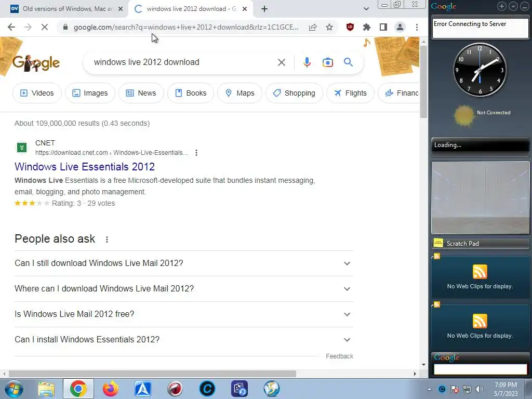Image resolution: width=532 pixels, height=399 pixels.
Task: Submit search with magnifier icon
Action: pyautogui.click(x=348, y=62)
